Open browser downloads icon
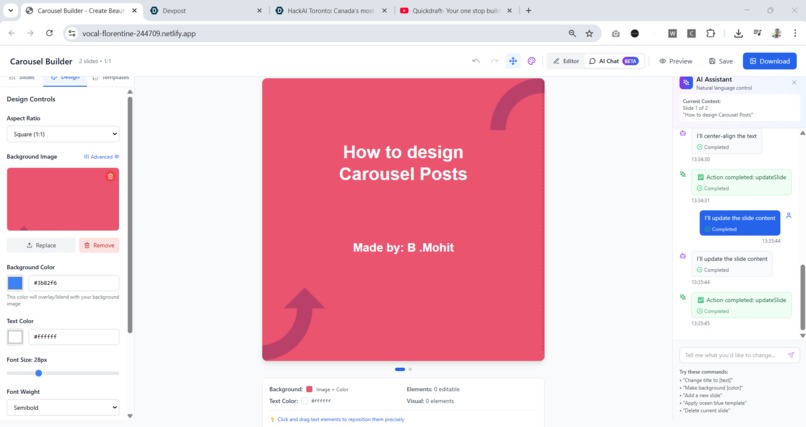Viewport: 806px width, 427px height. click(x=738, y=33)
